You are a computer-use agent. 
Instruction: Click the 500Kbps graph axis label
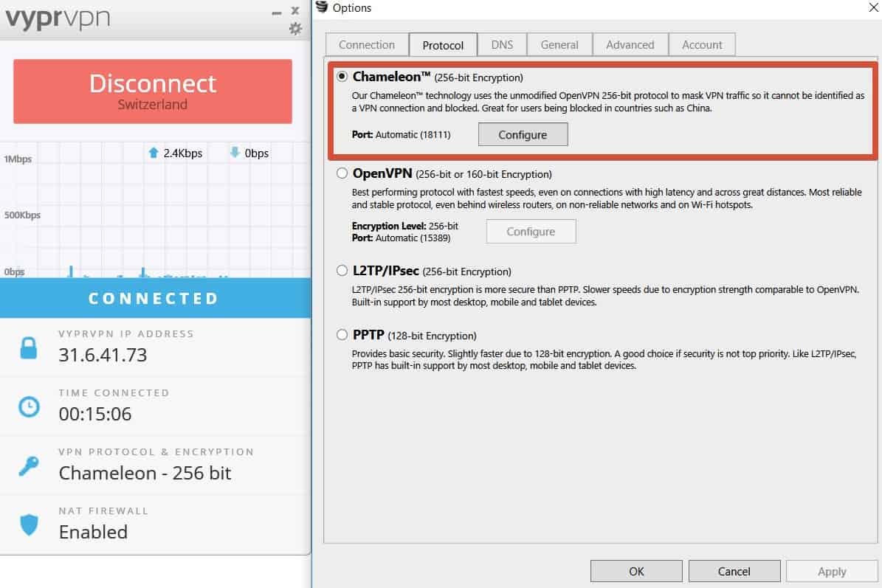pyautogui.click(x=22, y=215)
